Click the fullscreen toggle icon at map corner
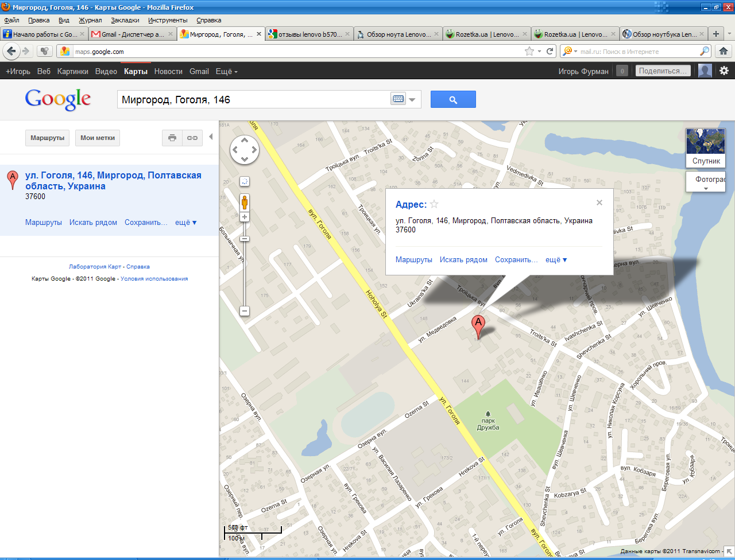The width and height of the screenshot is (735, 560). (x=729, y=552)
